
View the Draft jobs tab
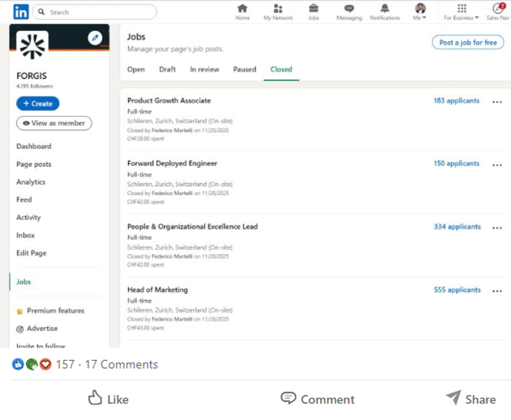tap(167, 69)
